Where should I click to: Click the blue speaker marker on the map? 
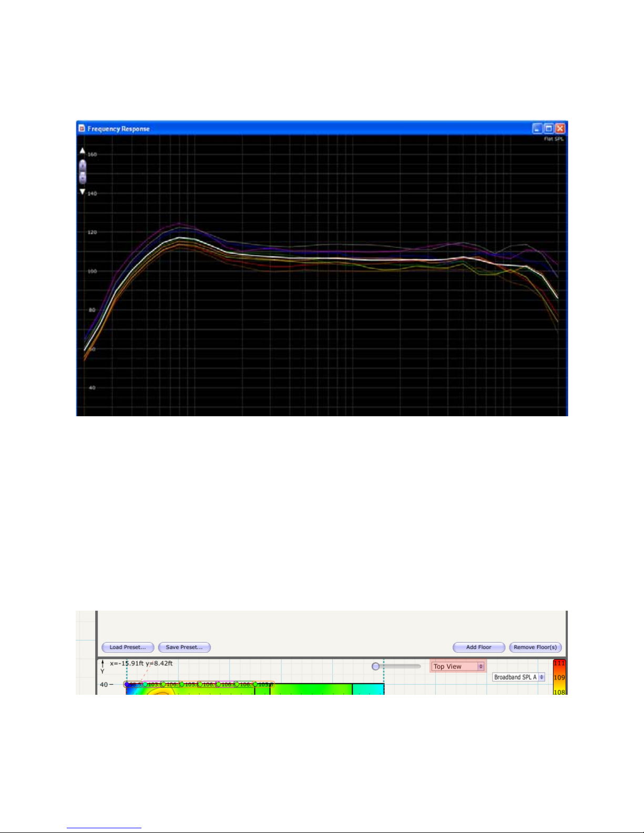coord(128,684)
